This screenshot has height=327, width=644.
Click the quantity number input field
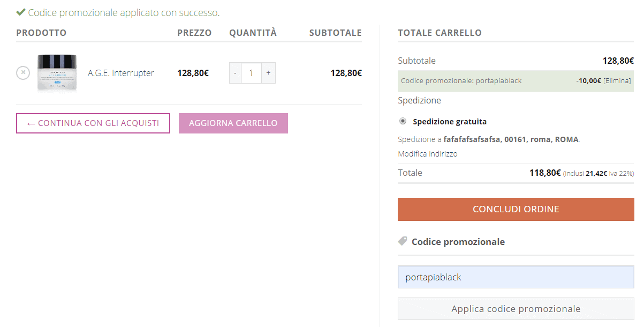251,73
